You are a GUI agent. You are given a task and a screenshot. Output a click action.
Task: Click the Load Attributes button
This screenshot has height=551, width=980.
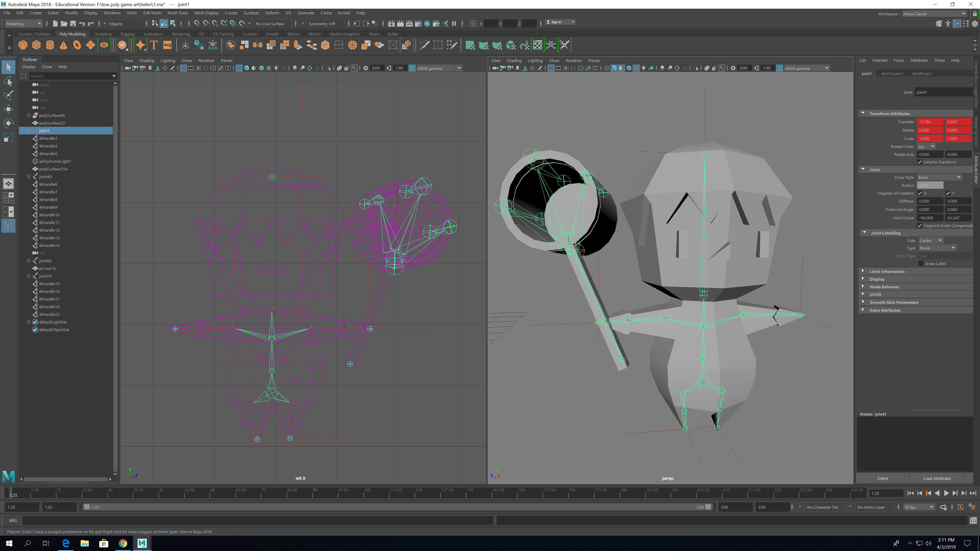pos(937,478)
